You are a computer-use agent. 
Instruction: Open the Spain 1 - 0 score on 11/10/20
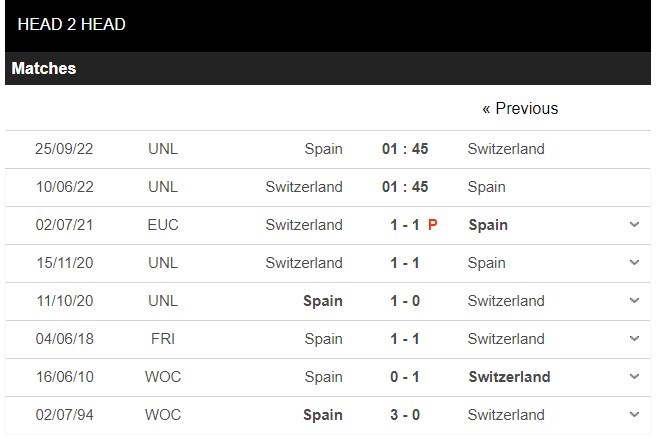coord(405,301)
